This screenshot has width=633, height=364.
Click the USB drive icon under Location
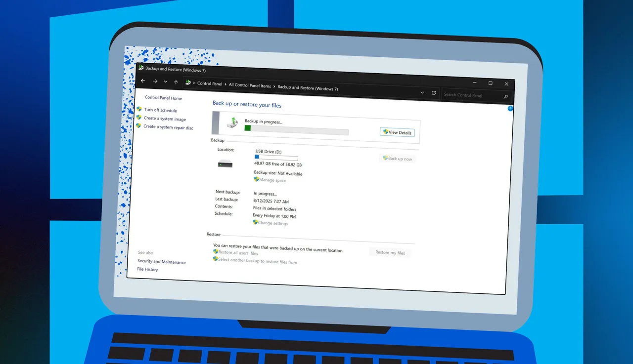(225, 164)
